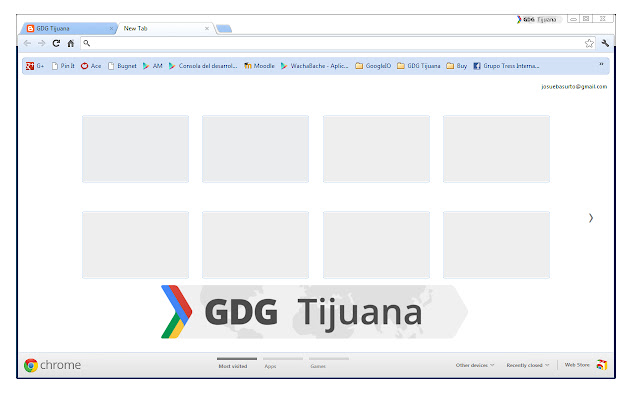Open the Web Store link
The height and width of the screenshot is (400, 640).
click(577, 365)
